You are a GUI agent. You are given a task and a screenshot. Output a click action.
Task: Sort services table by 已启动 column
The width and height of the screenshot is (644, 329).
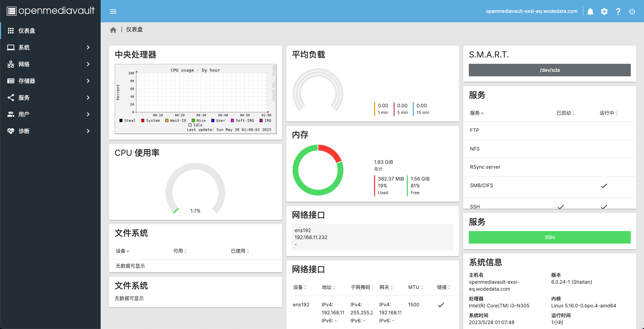point(565,113)
